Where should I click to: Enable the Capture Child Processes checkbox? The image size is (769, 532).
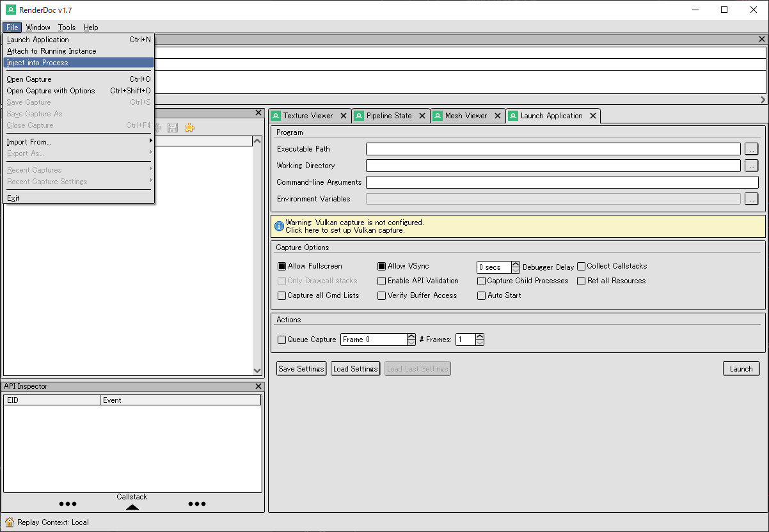click(481, 281)
